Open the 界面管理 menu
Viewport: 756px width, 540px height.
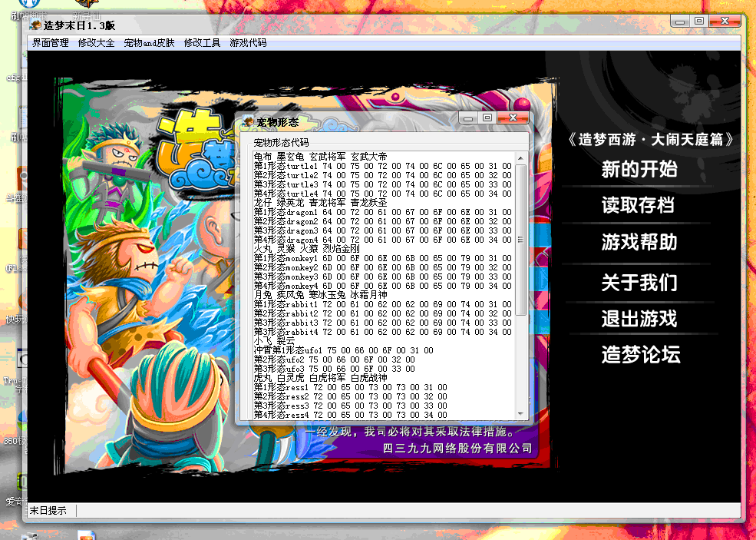click(50, 43)
